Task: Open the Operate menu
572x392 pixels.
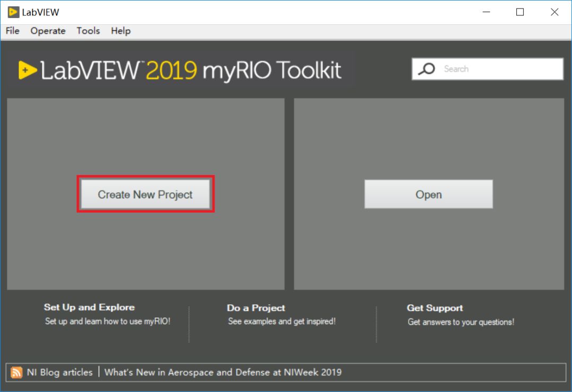Action: click(48, 31)
